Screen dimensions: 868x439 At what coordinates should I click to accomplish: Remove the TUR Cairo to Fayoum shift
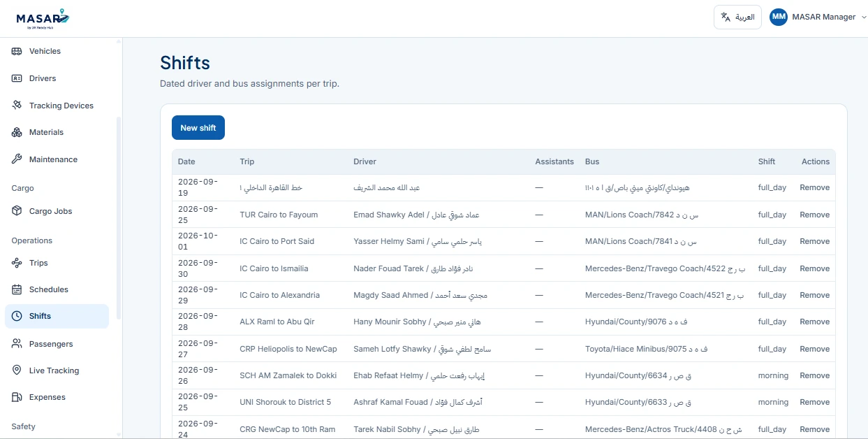pos(814,215)
